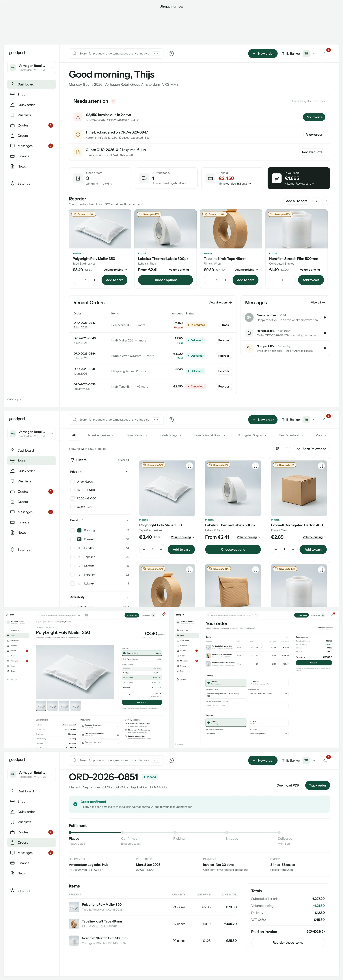Open the Sanne de Vries message

point(285,318)
